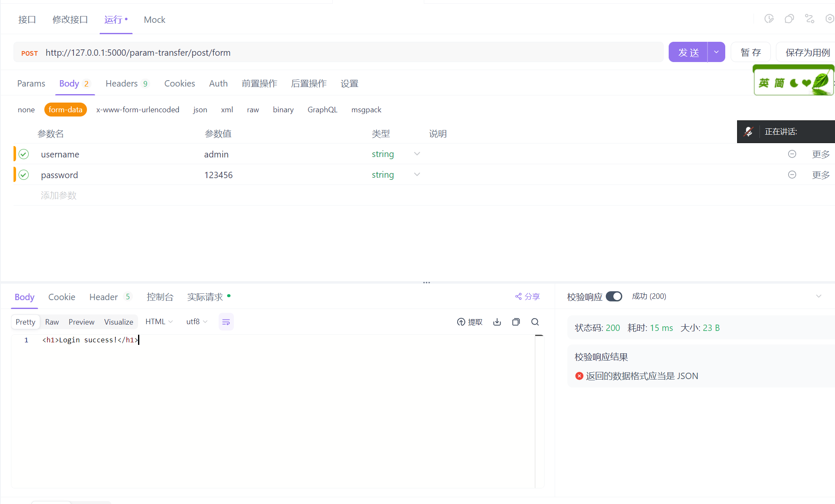Click the copy response icon
Screen dimensions: 835x504
click(516, 322)
